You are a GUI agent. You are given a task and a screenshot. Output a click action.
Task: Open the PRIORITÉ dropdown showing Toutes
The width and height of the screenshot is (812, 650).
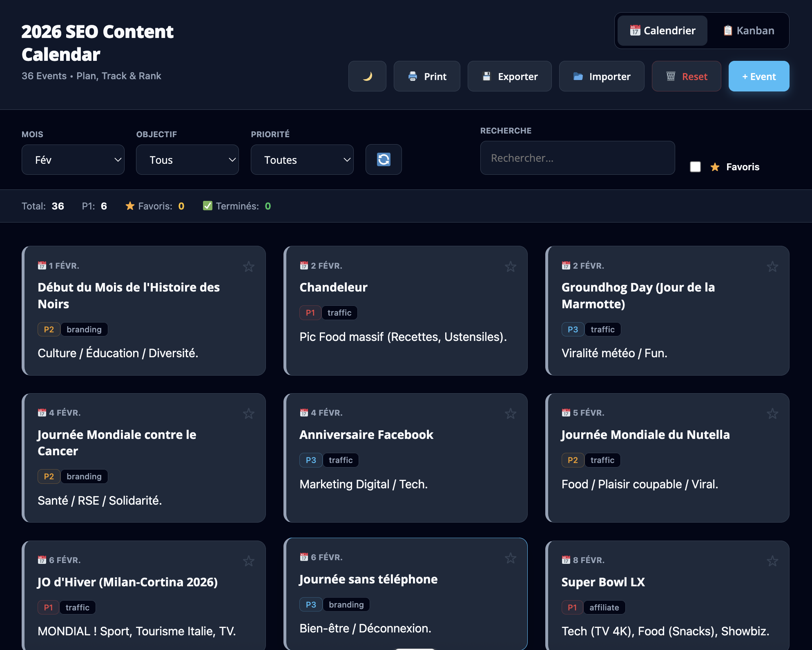pos(302,159)
